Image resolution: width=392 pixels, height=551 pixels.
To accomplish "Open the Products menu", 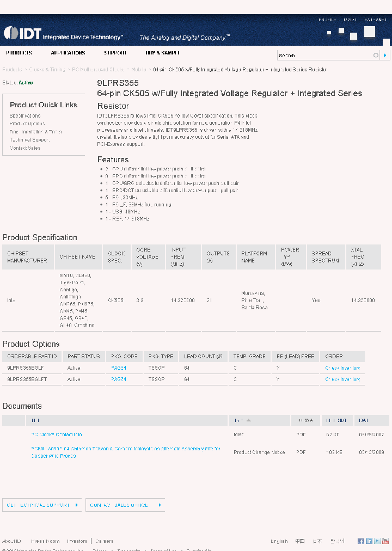I will 19,53.
